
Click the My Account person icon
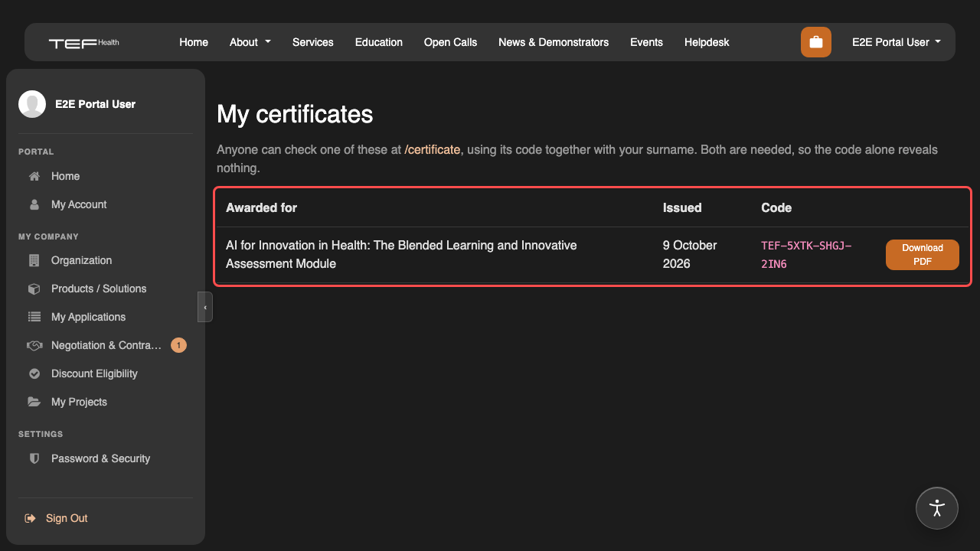pyautogui.click(x=34, y=204)
